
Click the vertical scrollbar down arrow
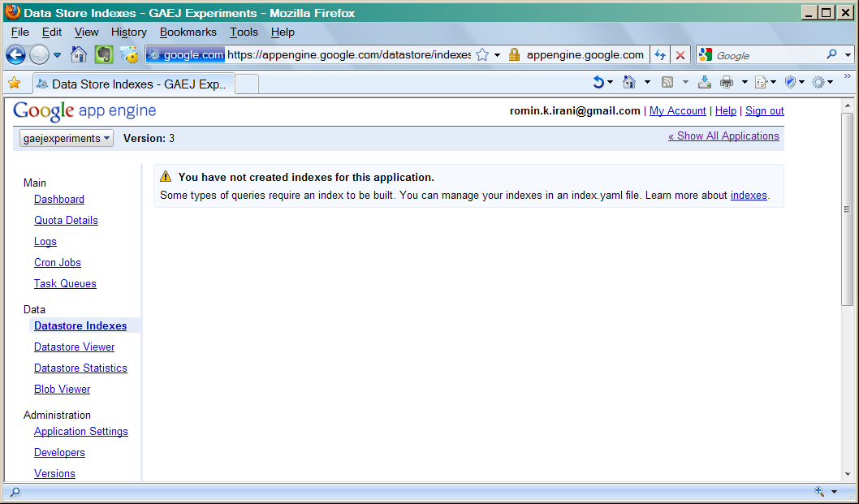click(x=848, y=475)
